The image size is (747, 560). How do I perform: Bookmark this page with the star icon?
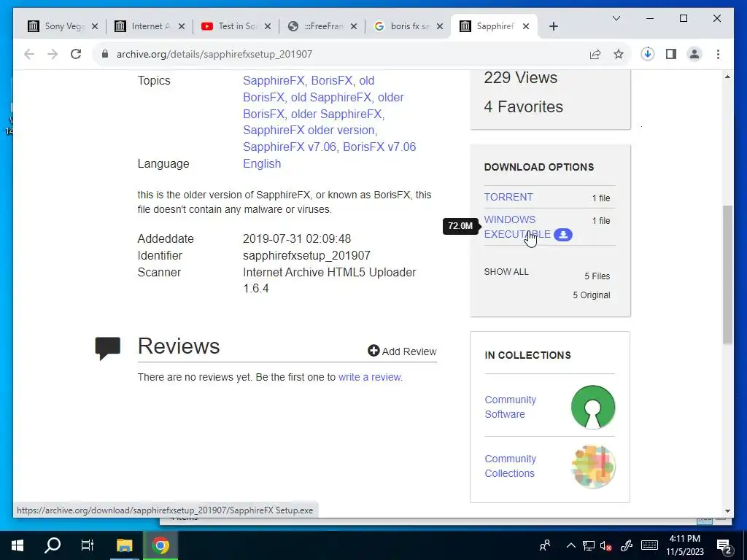(619, 54)
